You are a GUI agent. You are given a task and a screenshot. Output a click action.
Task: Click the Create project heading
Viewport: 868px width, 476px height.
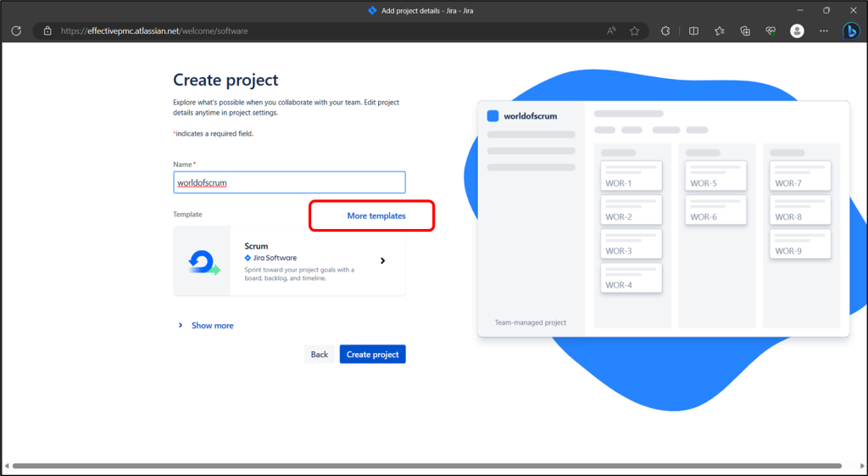(225, 80)
